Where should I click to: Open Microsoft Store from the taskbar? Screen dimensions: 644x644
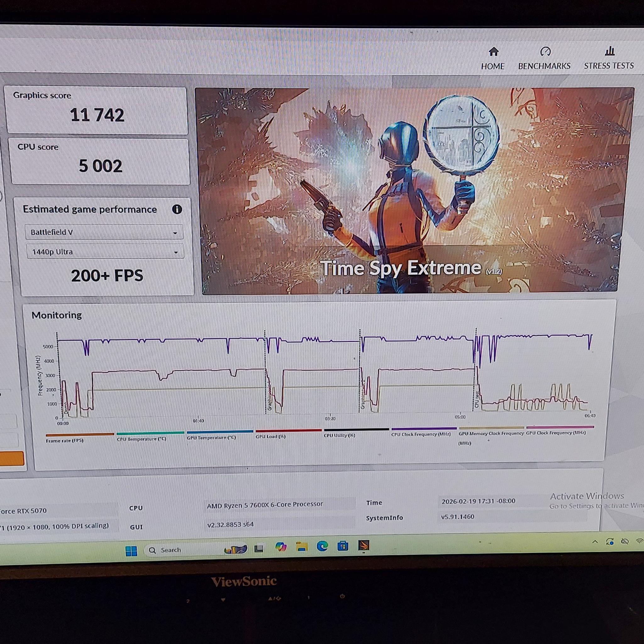343,546
